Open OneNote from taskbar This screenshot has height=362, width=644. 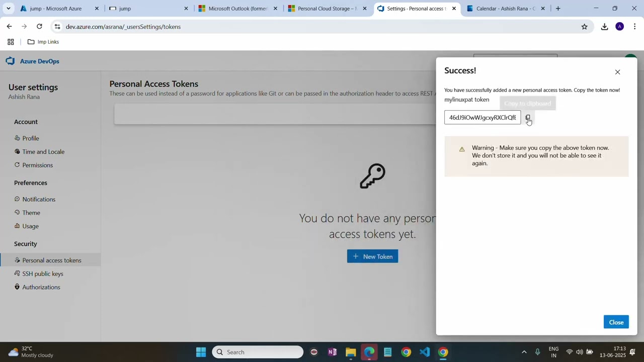click(x=332, y=352)
